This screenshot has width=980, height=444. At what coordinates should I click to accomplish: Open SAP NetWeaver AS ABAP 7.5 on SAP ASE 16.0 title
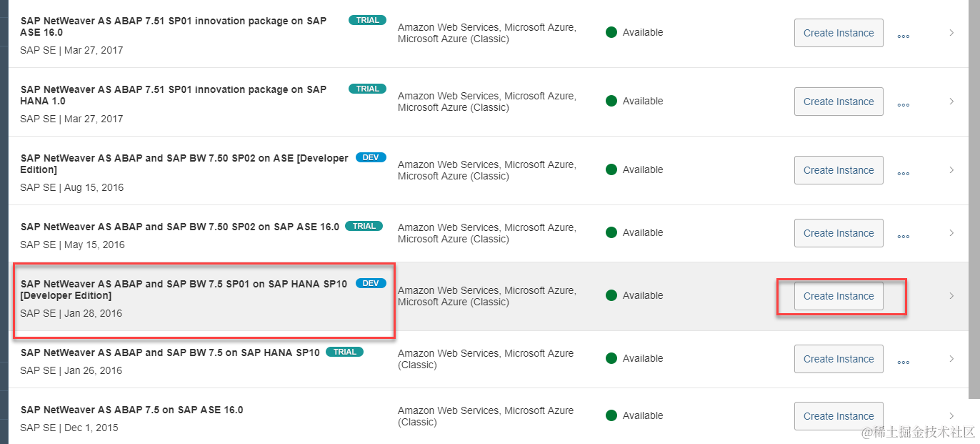(x=132, y=410)
